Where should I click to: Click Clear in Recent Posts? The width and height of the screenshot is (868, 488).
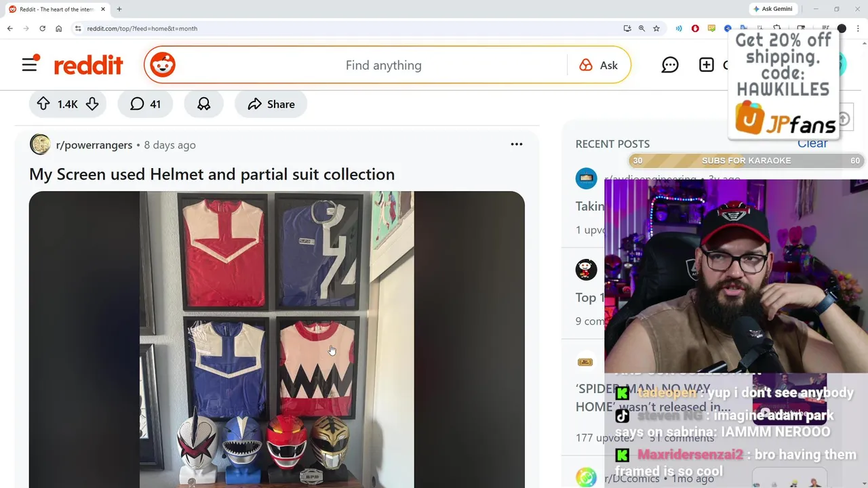(812, 144)
